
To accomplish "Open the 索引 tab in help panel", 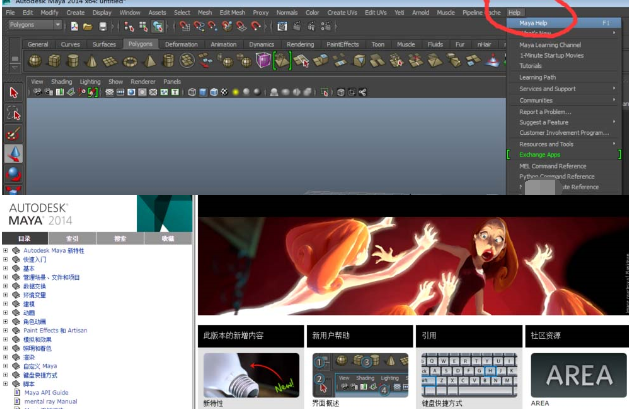I will coord(72,238).
